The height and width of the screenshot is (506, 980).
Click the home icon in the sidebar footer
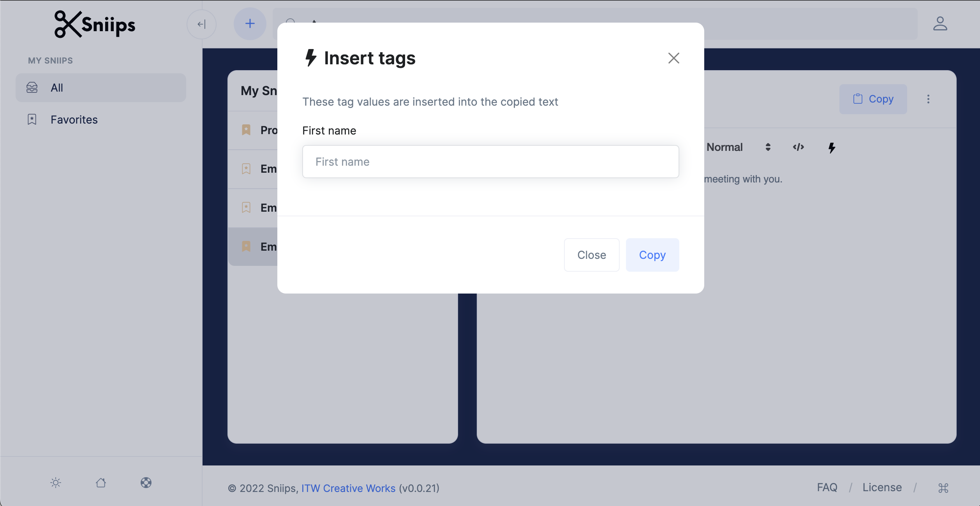pyautogui.click(x=101, y=483)
